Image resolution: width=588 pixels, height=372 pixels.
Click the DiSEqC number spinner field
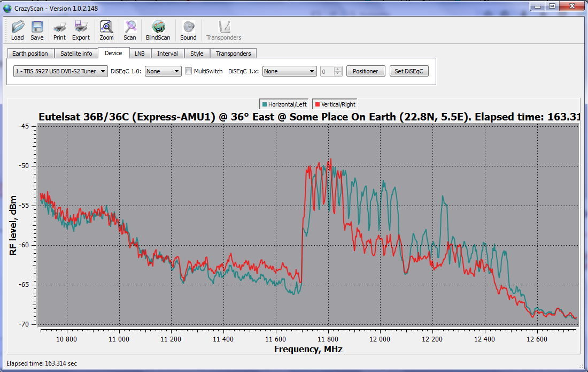pos(327,71)
